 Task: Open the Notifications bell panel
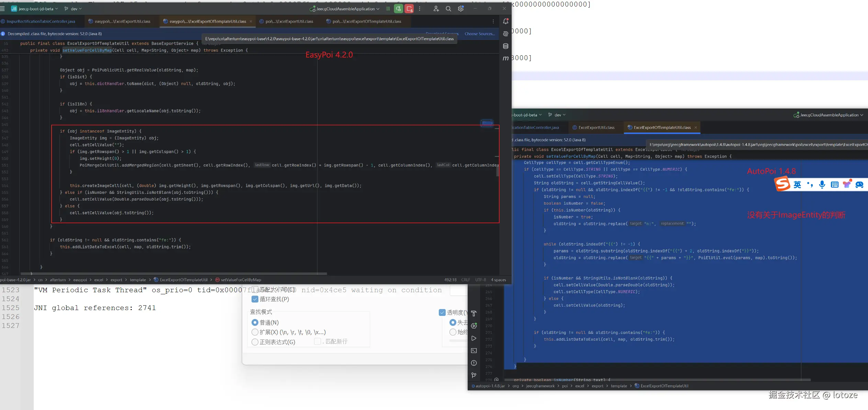click(x=505, y=21)
